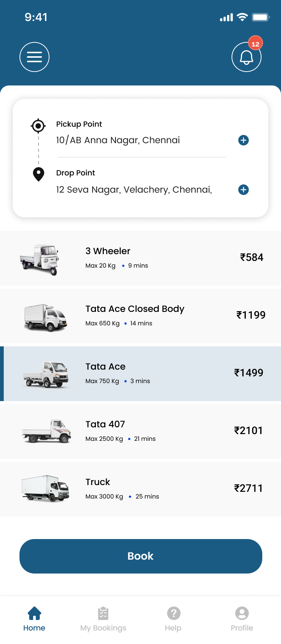Open My Bookings tab
This screenshot has height=644, width=281.
(x=103, y=619)
